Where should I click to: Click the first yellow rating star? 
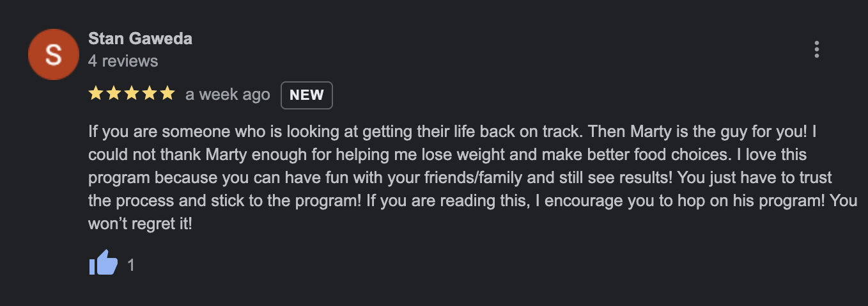96,94
